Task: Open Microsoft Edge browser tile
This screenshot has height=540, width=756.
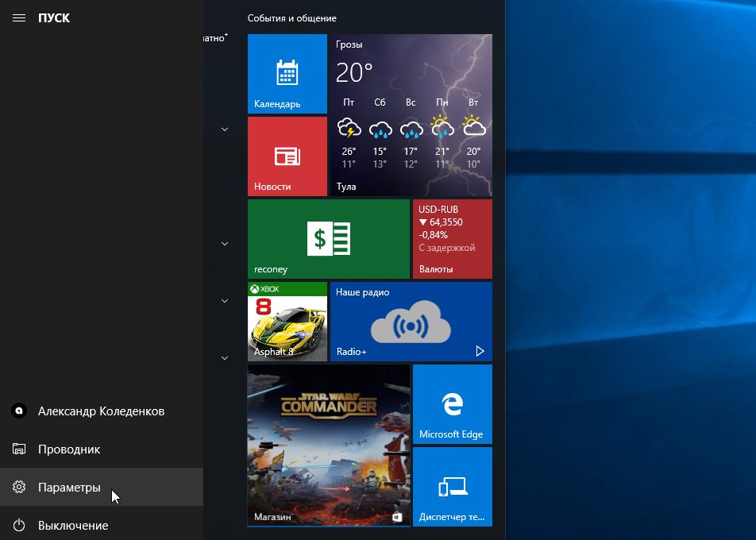Action: 452,403
